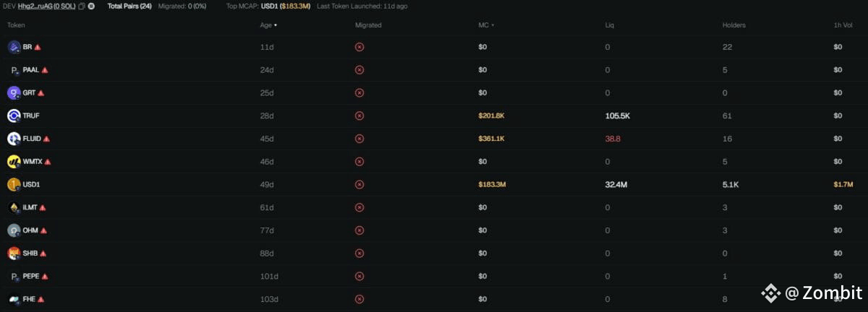Viewport: 868px width, 312px height.
Task: Click migrated status icon in USD1 row
Action: pyautogui.click(x=359, y=184)
